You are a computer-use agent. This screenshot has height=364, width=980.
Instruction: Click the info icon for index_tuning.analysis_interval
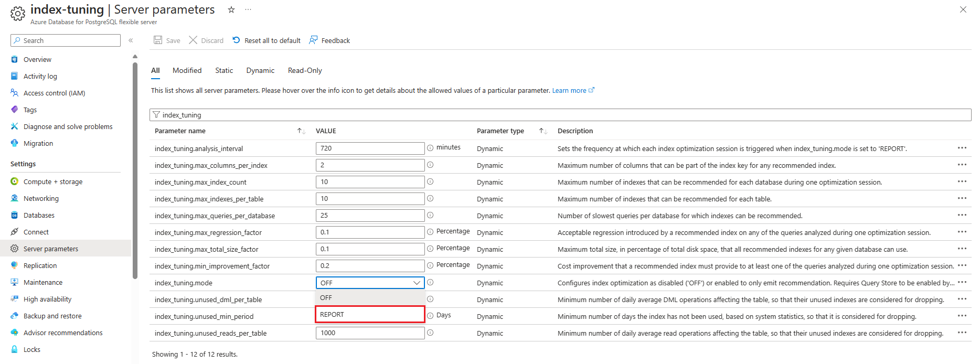tap(430, 148)
